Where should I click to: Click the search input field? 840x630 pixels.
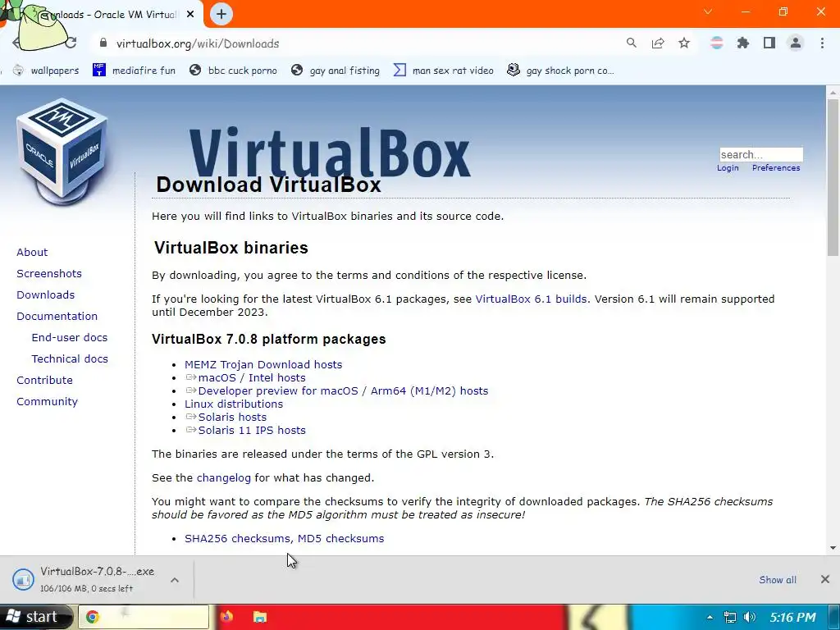760,155
